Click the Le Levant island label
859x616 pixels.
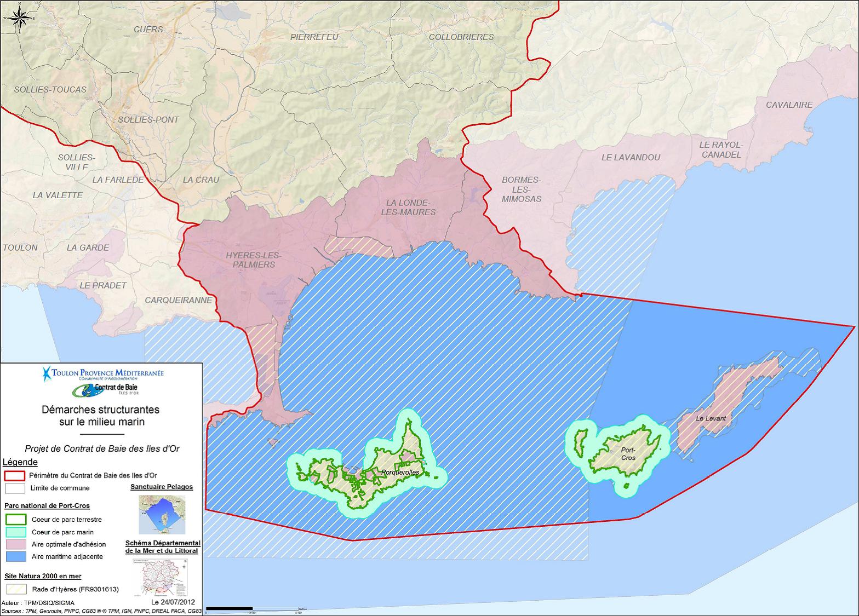click(x=711, y=418)
